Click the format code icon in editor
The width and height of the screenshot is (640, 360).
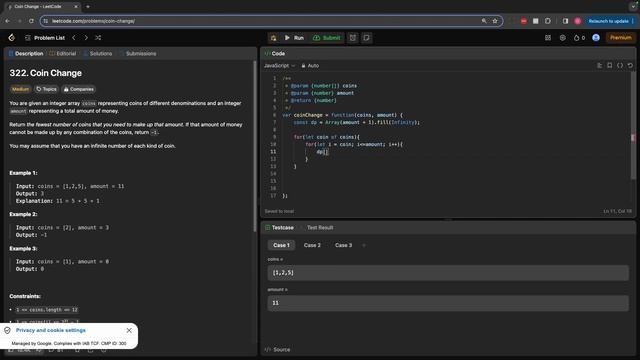click(x=600, y=65)
